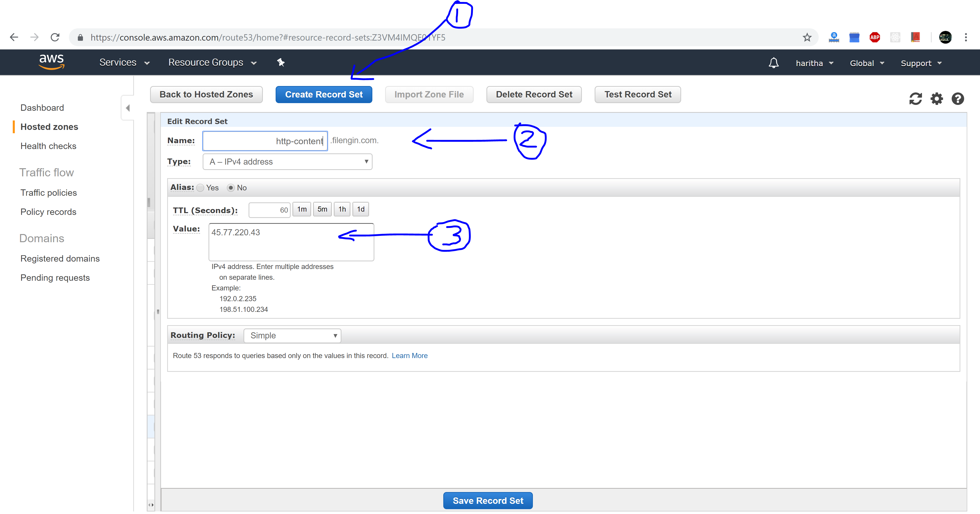Open the help question mark icon

click(x=958, y=99)
